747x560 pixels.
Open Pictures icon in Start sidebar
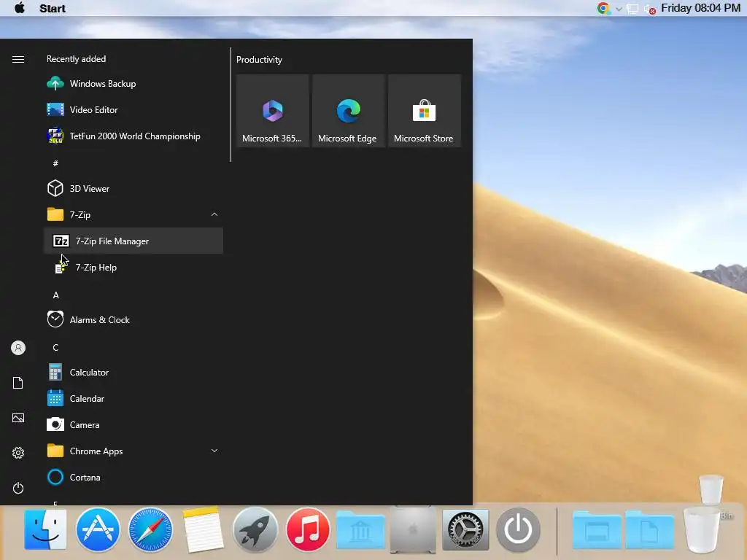(18, 418)
